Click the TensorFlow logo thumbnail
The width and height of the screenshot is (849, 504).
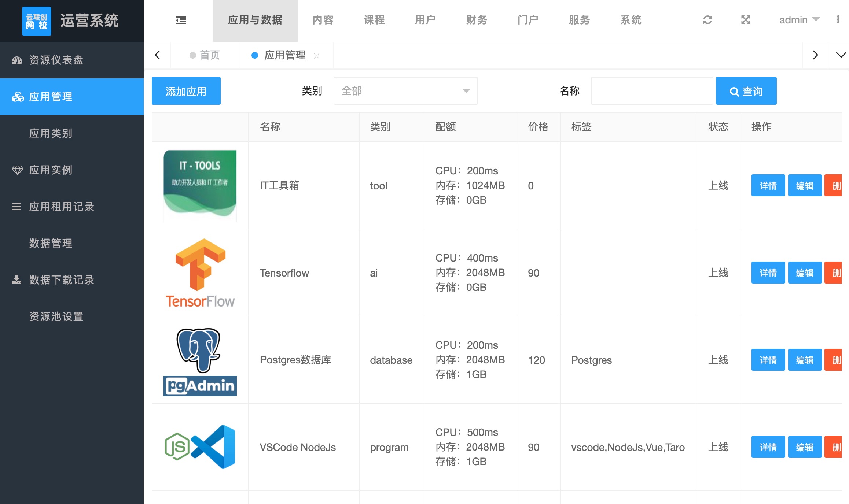tap(200, 273)
